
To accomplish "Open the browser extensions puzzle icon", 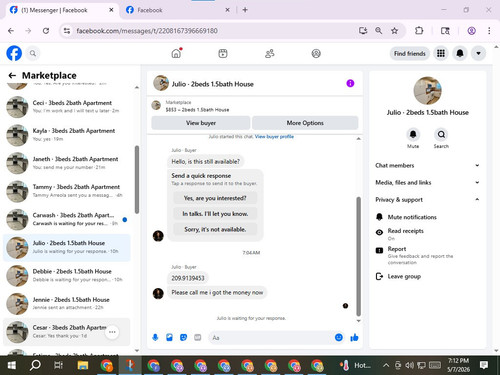I will coord(419,31).
